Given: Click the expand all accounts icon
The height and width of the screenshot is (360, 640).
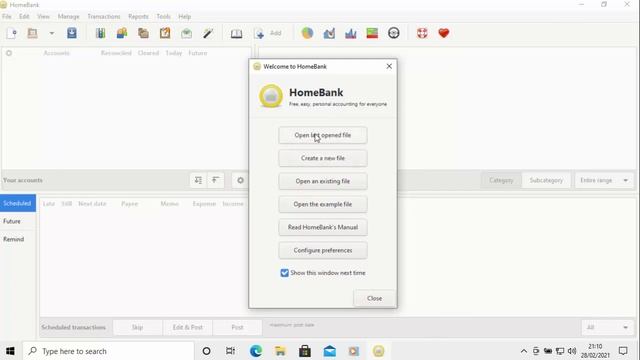Looking at the screenshot, I should tap(198, 180).
